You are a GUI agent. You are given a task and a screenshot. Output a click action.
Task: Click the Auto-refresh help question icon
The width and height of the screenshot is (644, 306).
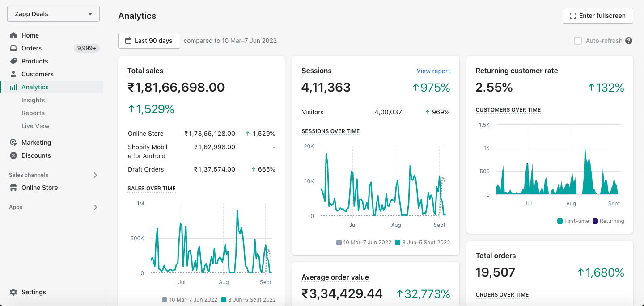[x=629, y=41]
